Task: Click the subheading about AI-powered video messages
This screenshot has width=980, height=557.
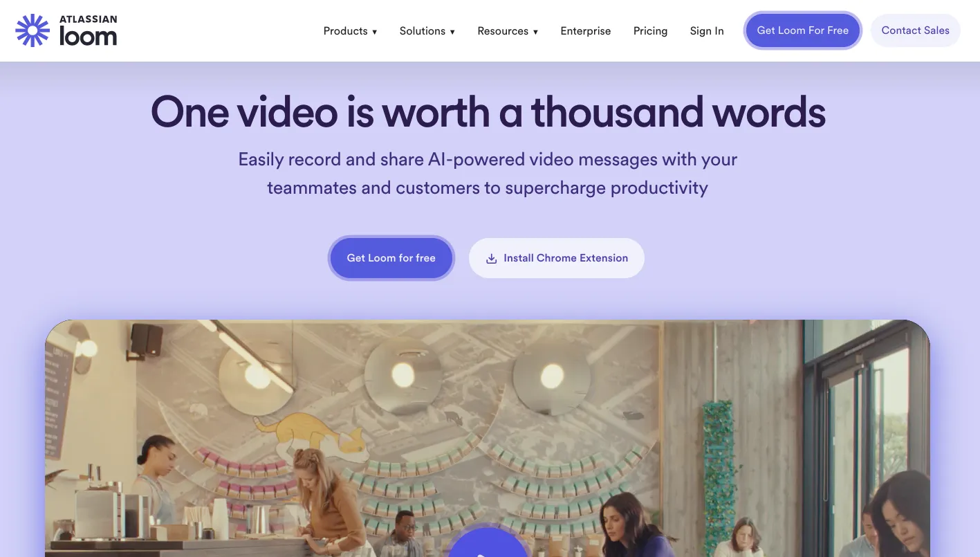Action: pyautogui.click(x=488, y=174)
